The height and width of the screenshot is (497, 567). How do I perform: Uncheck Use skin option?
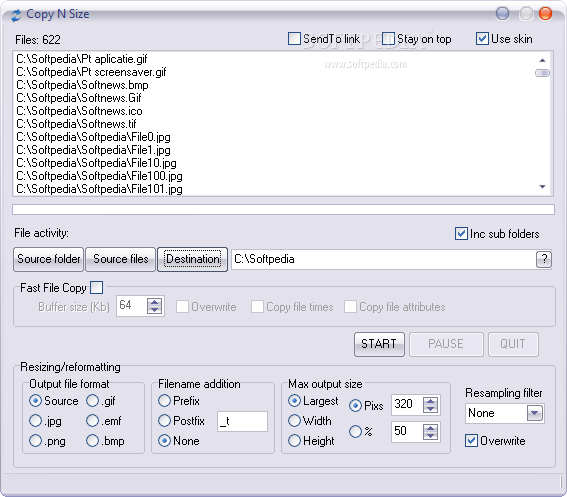click(x=482, y=39)
